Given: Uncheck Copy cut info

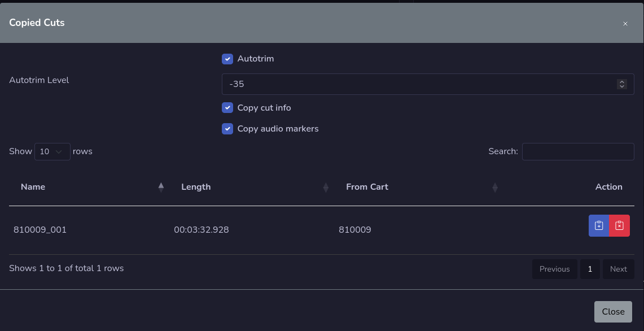Looking at the screenshot, I should pos(227,107).
